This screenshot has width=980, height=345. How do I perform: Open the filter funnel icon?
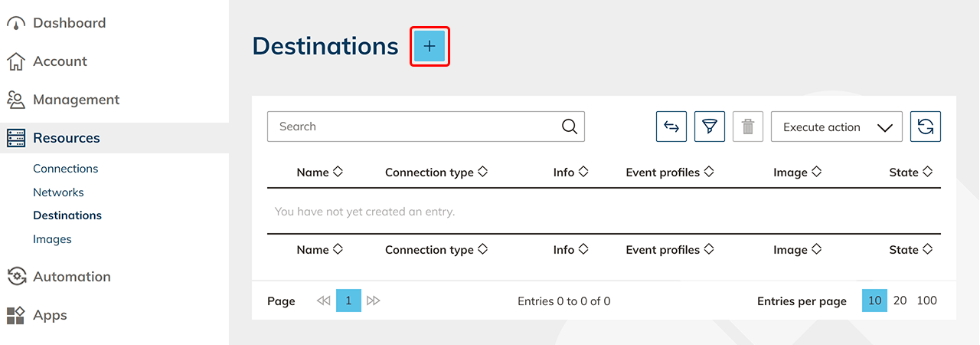click(710, 127)
